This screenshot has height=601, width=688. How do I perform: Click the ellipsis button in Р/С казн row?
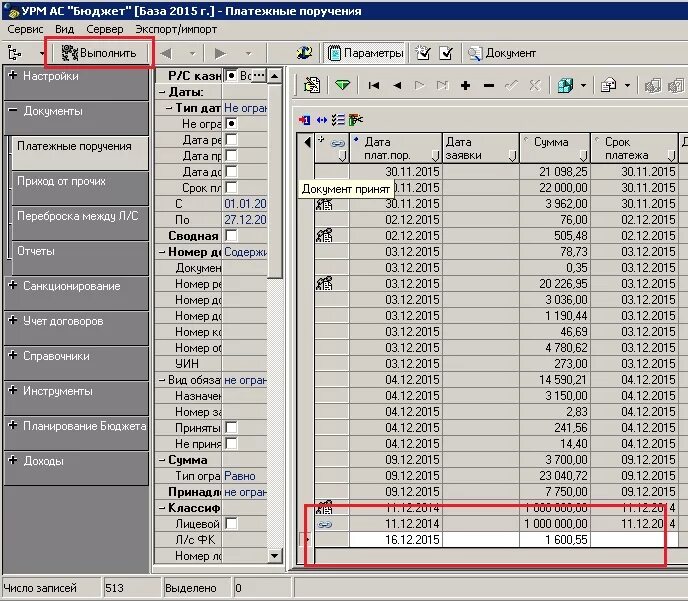(259, 75)
